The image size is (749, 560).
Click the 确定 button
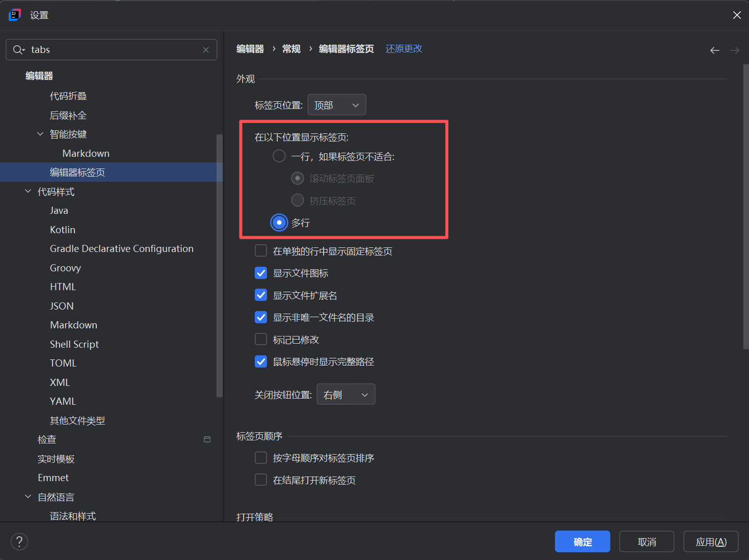582,541
